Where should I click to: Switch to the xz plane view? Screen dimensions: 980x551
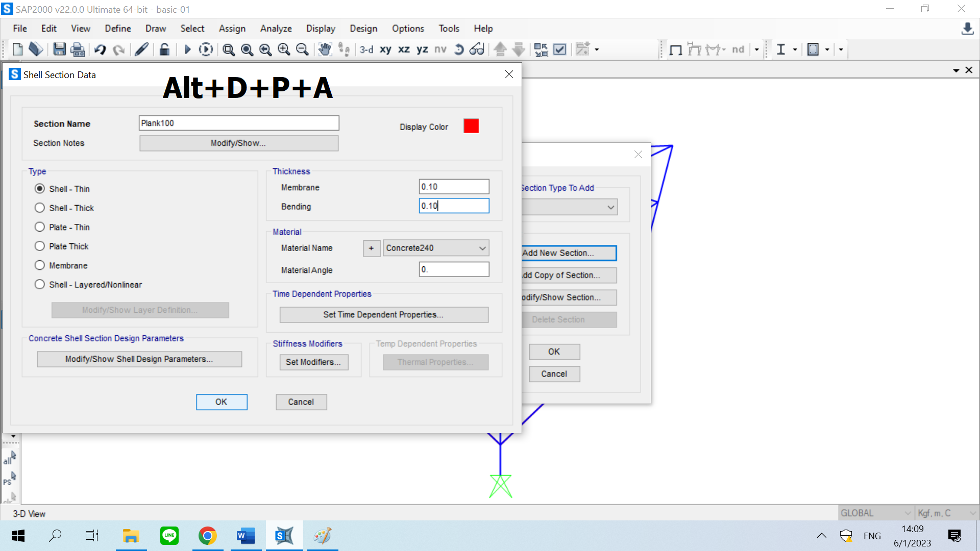(404, 49)
